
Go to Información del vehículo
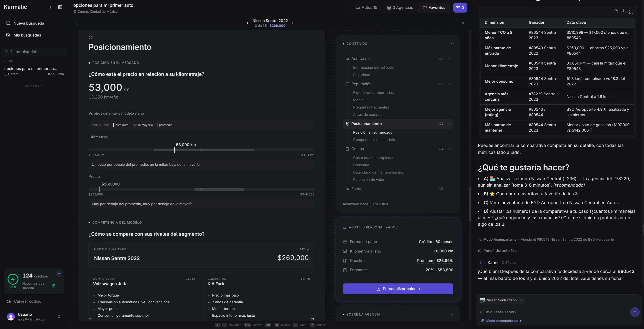tap(374, 67)
